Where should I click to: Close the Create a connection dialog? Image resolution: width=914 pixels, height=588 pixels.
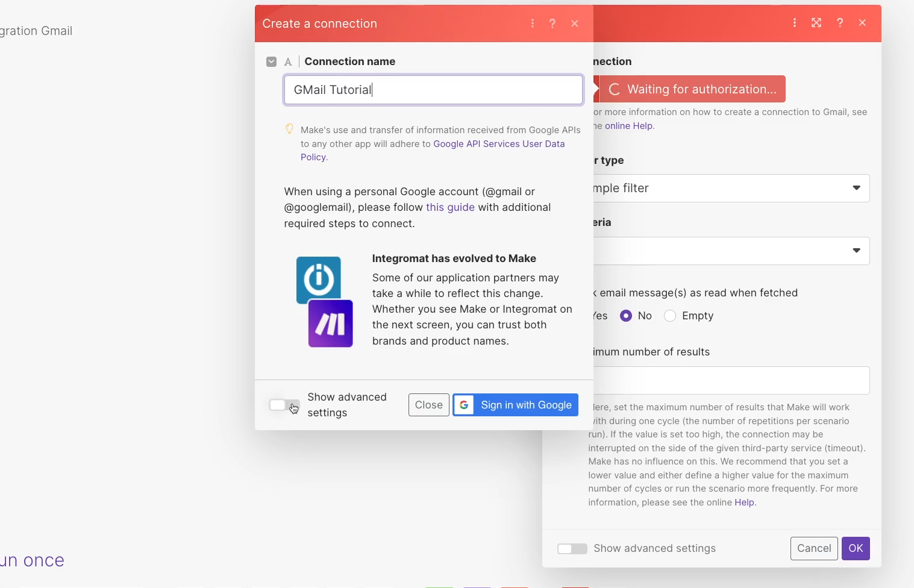tap(575, 23)
